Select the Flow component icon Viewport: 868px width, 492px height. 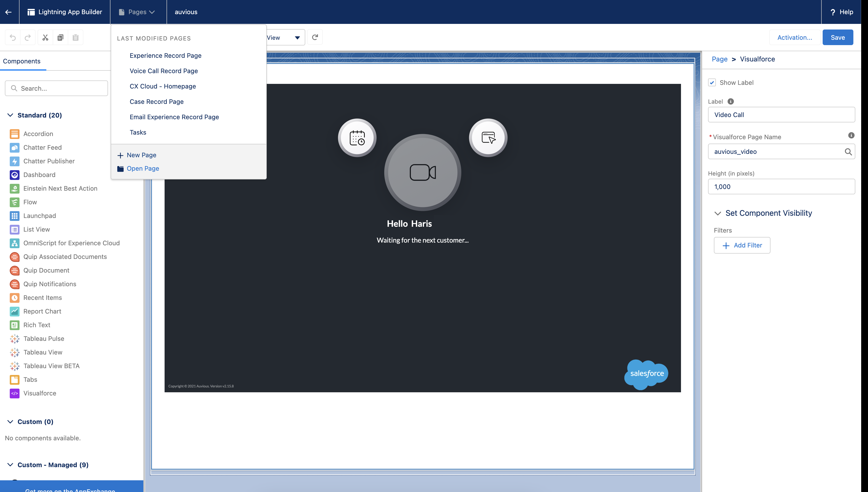(14, 202)
